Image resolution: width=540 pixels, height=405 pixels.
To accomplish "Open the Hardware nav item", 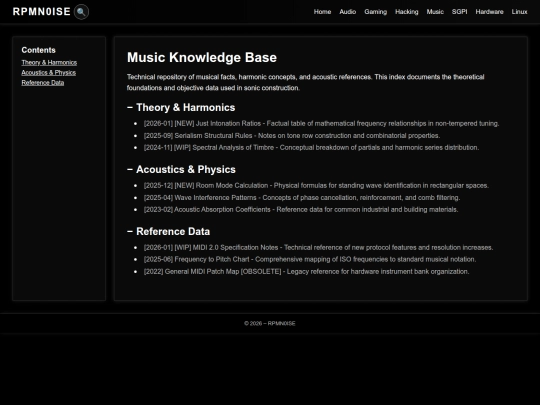I will click(489, 12).
